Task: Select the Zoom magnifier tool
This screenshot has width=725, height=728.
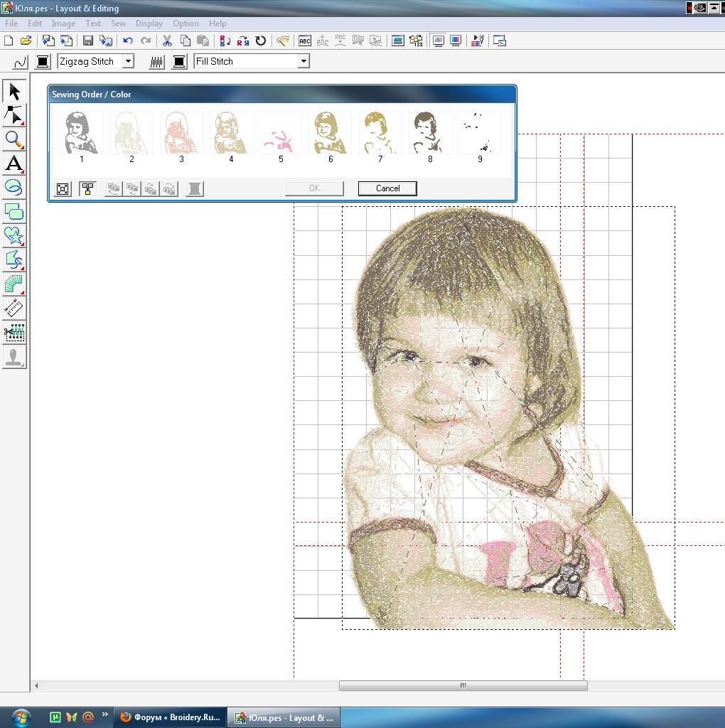Action: [x=14, y=139]
